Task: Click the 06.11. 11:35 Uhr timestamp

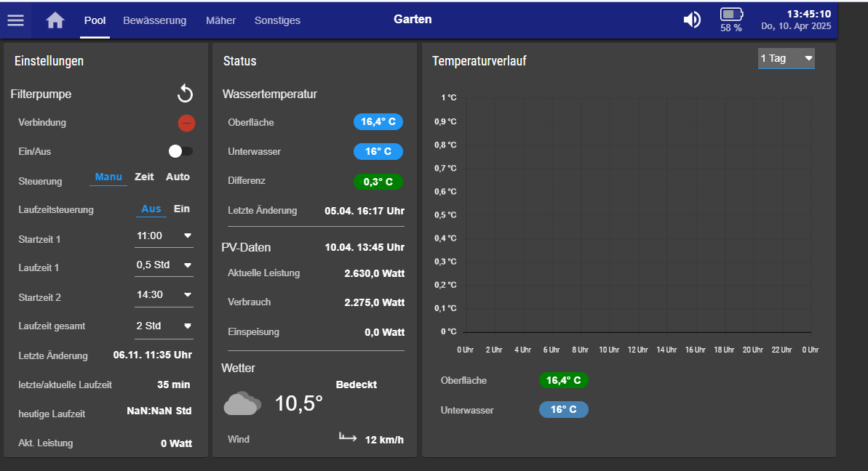Action: coord(153,355)
